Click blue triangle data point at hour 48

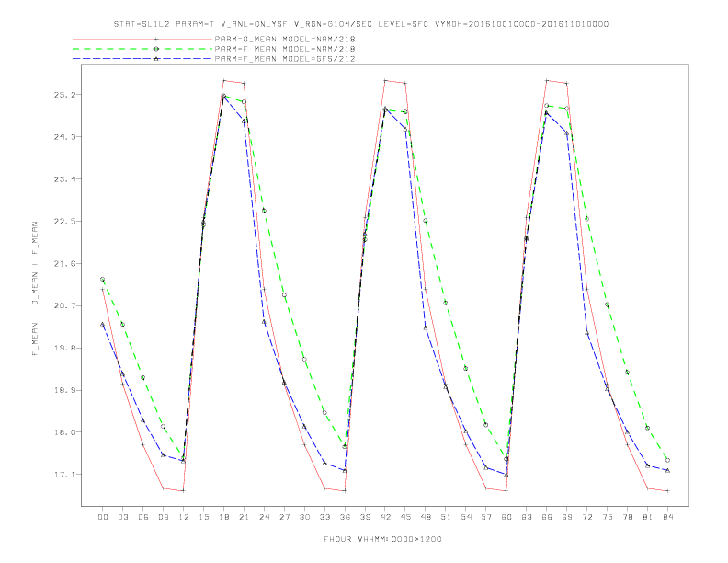(426, 327)
